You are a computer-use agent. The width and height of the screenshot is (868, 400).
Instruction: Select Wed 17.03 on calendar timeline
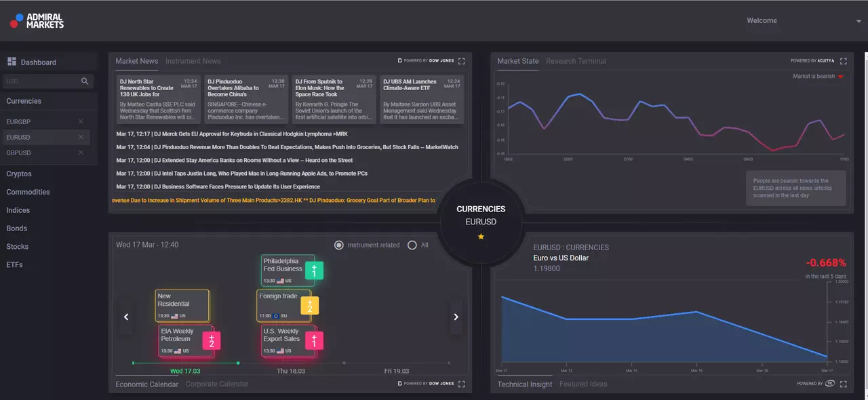click(x=185, y=371)
